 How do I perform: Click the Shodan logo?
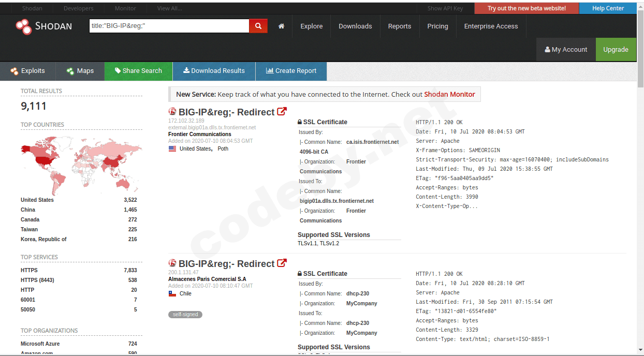click(x=45, y=26)
